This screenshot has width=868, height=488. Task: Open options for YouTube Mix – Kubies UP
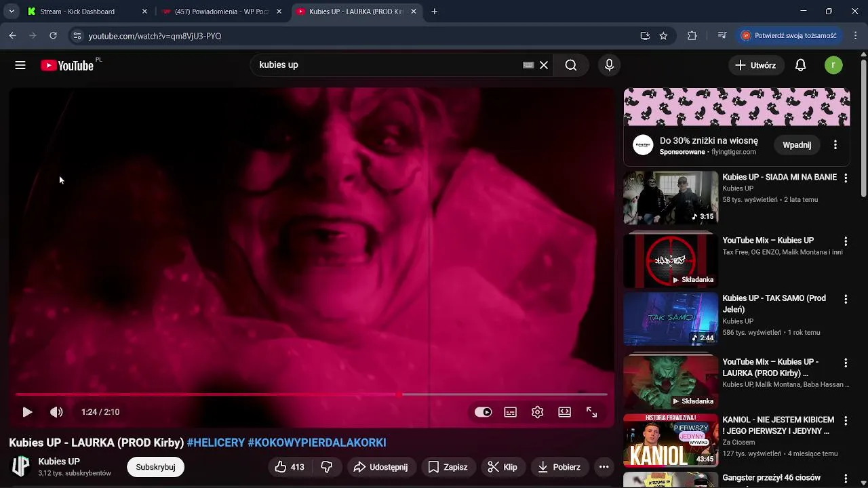click(x=846, y=241)
